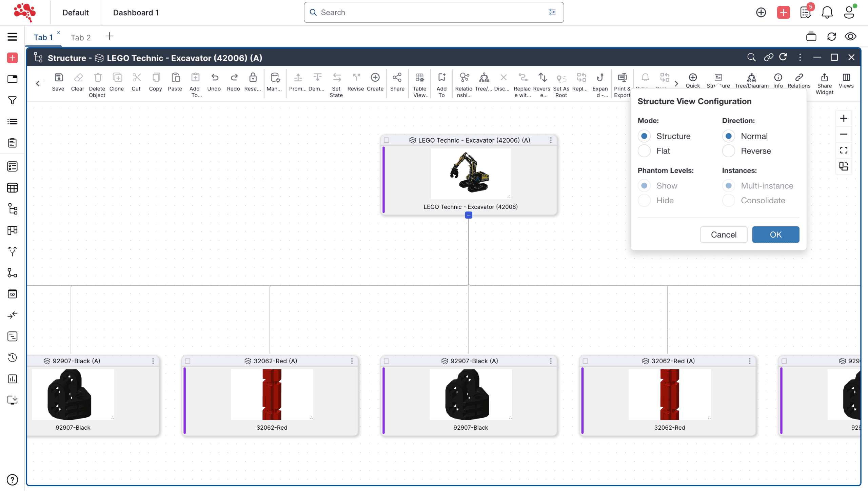Select Tab 1
The image size is (868, 491).
coord(43,37)
